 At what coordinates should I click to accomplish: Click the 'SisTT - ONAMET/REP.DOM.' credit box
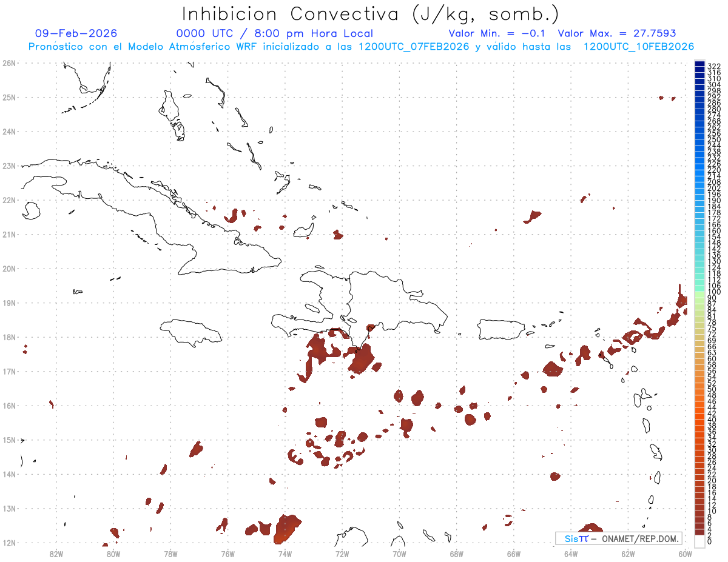coord(619,538)
